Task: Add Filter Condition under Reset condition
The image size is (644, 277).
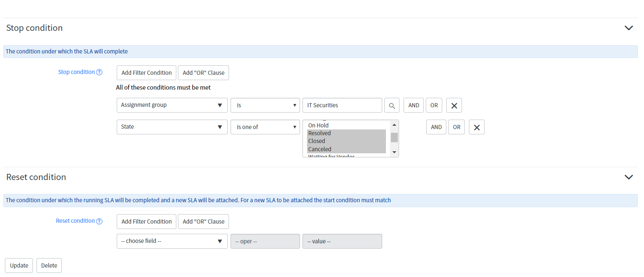Action: pos(146,222)
